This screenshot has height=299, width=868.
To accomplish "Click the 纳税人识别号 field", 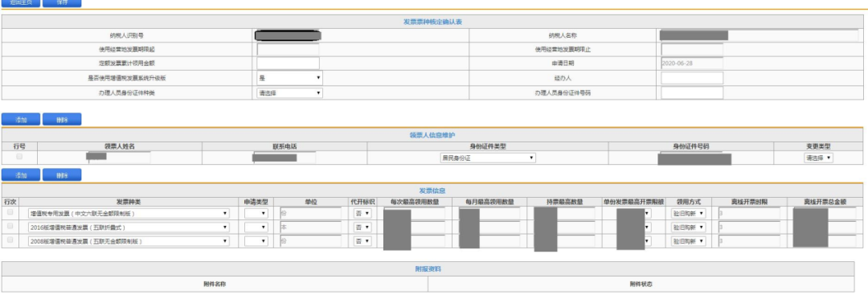I will pos(288,35).
